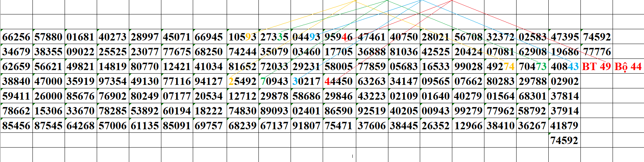This screenshot has width=644, height=162.
Task: Click the cell with value 36888
Action: 371,52
